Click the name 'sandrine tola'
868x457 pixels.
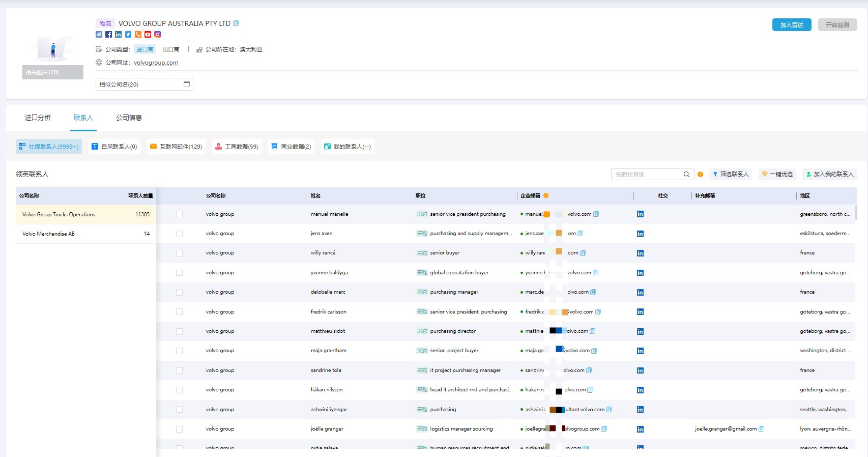[326, 370]
